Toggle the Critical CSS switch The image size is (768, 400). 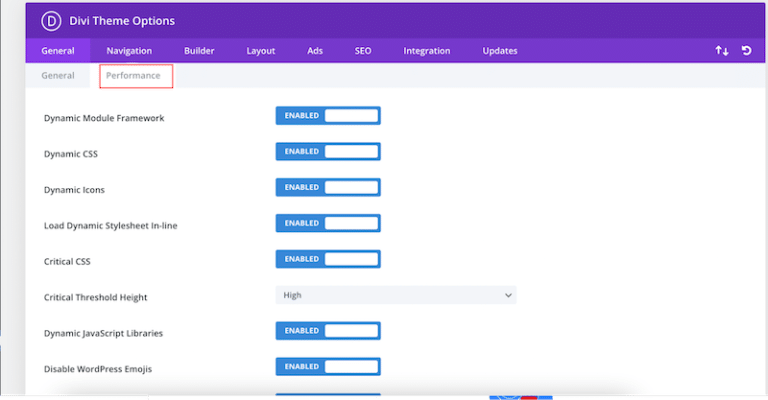tap(328, 259)
